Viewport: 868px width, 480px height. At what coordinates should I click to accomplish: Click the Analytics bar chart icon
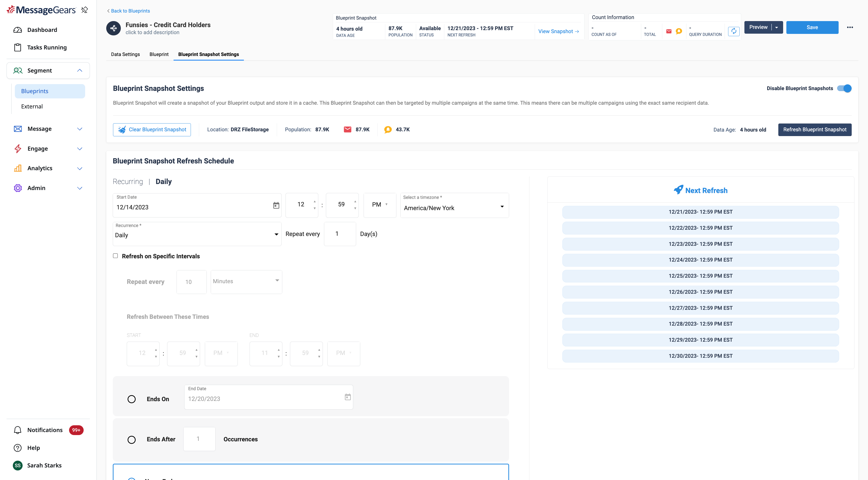[x=18, y=168]
